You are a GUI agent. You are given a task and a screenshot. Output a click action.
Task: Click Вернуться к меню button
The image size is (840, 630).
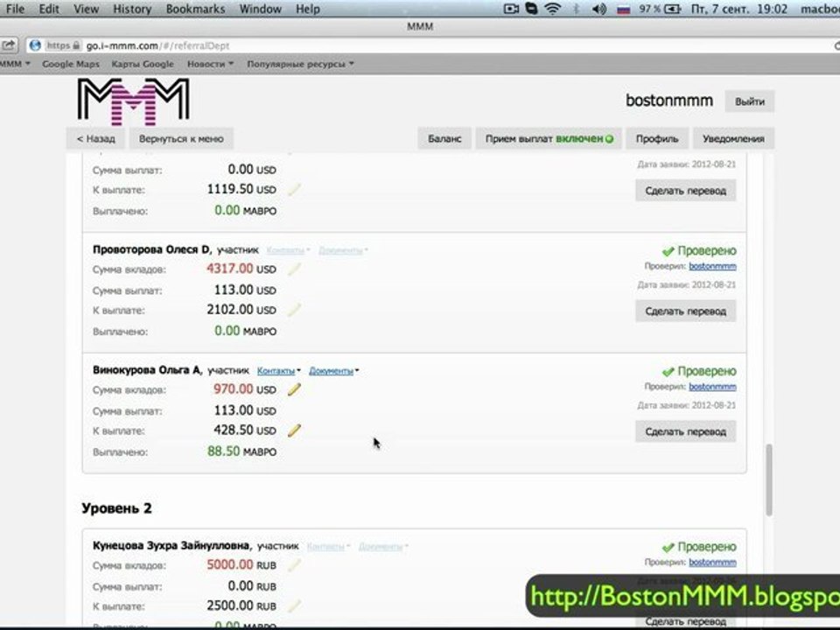click(181, 139)
